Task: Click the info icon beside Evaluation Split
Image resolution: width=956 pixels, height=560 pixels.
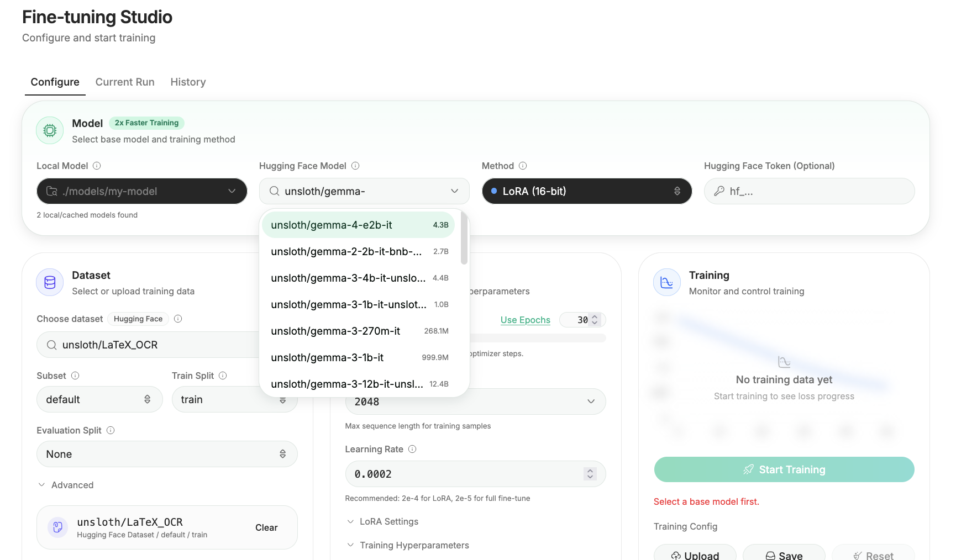Action: coord(111,430)
